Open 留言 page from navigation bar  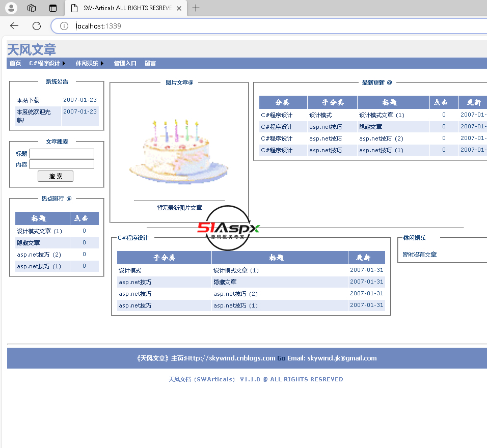coord(150,64)
